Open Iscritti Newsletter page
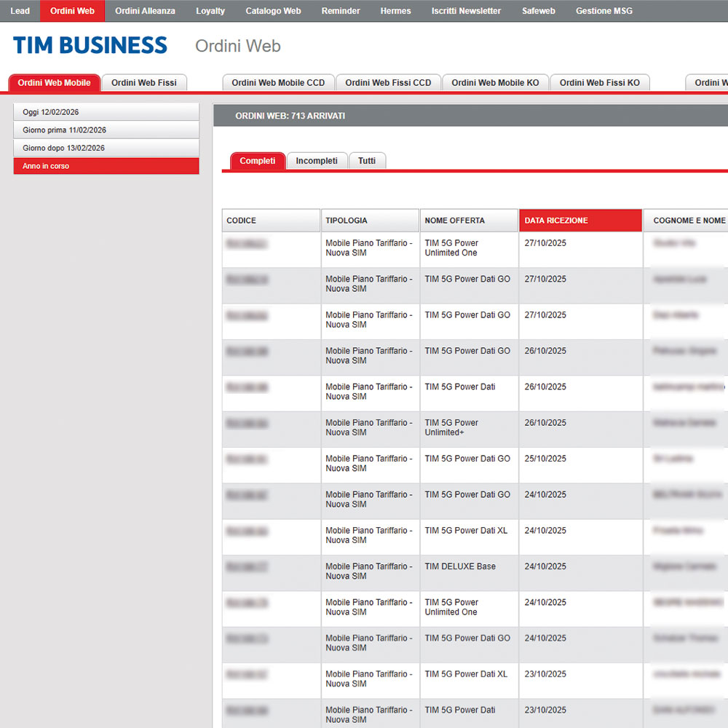The image size is (728, 728). coord(466,11)
